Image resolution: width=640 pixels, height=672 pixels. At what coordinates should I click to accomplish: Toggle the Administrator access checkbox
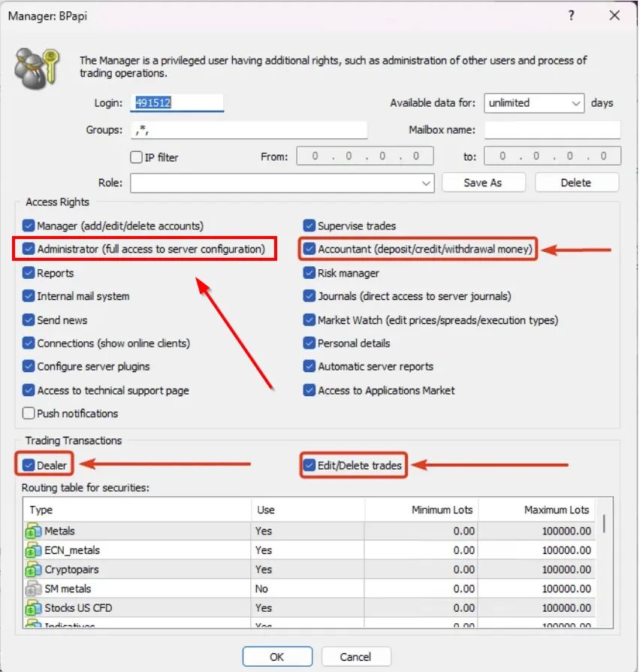[29, 249]
